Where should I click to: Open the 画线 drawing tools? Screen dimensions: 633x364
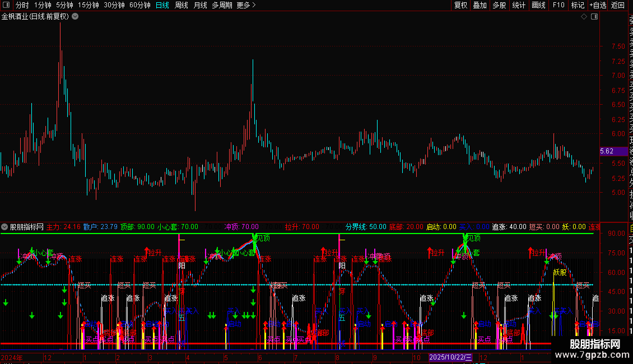(538, 5)
